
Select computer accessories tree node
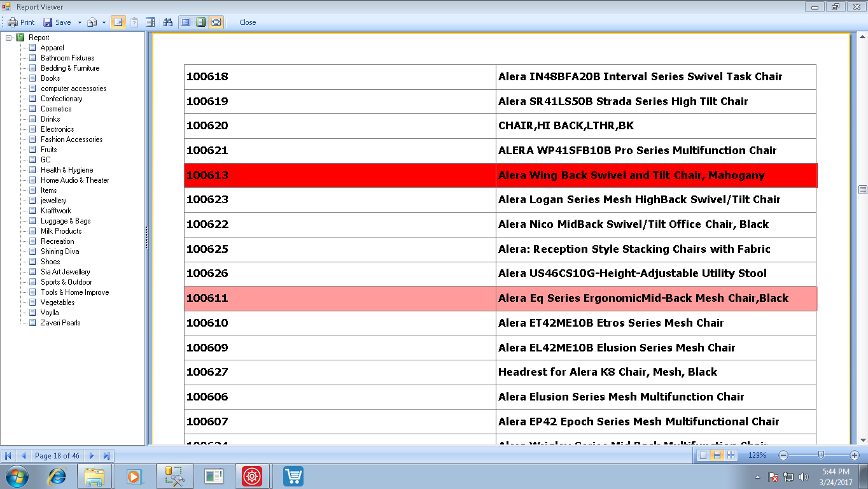click(x=73, y=89)
